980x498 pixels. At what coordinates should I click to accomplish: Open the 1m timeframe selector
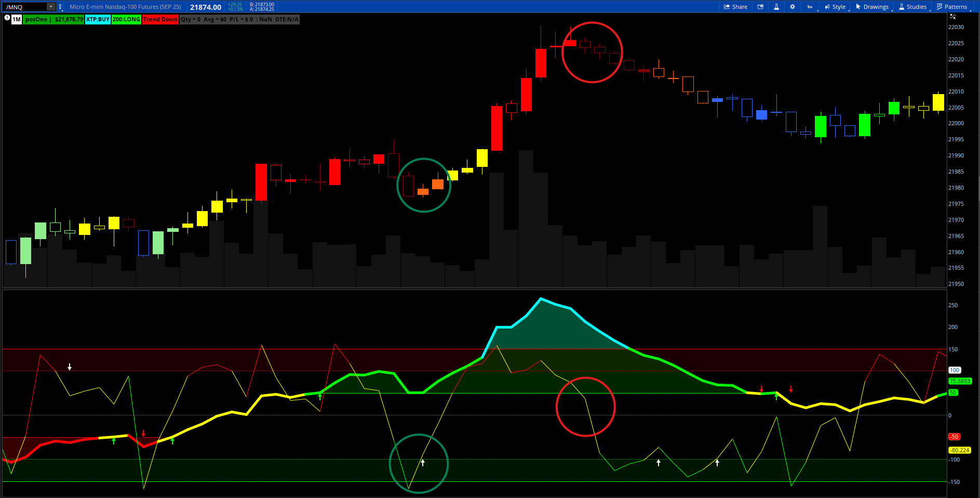tap(810, 7)
